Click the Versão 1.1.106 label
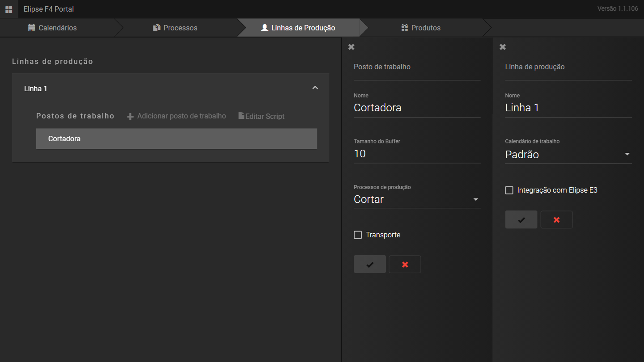This screenshot has height=362, width=644. tap(618, 8)
